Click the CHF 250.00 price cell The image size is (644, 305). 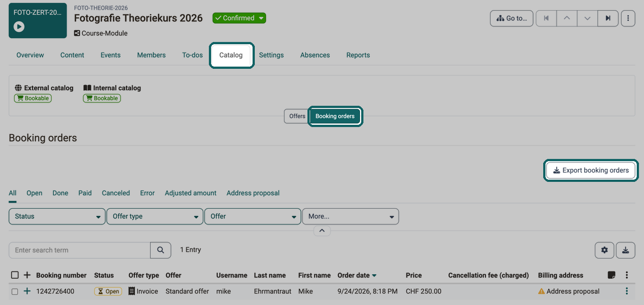click(x=423, y=292)
